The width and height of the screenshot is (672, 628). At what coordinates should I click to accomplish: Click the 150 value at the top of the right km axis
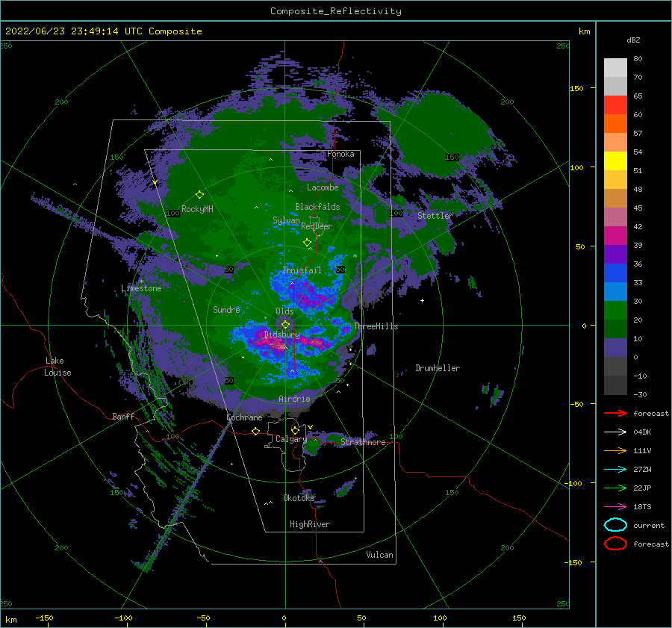576,88
